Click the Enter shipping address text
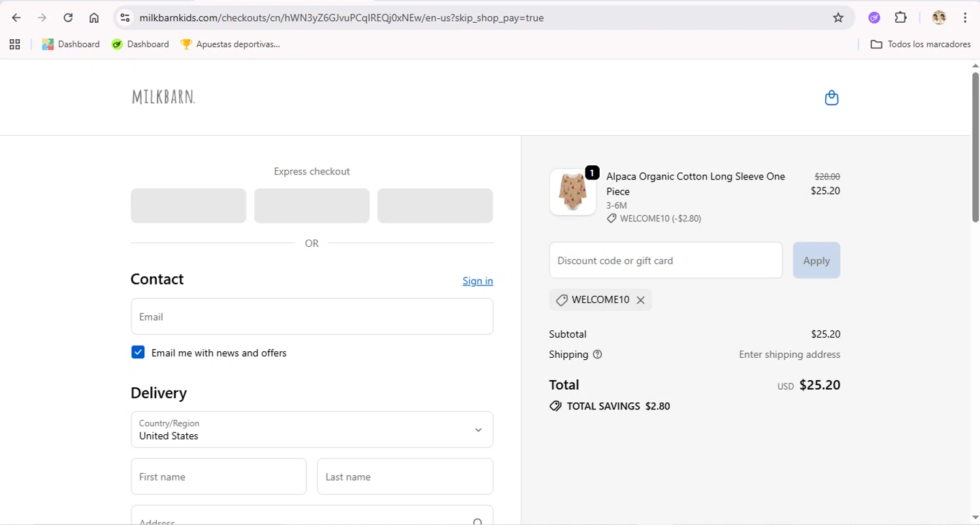 pyautogui.click(x=789, y=355)
